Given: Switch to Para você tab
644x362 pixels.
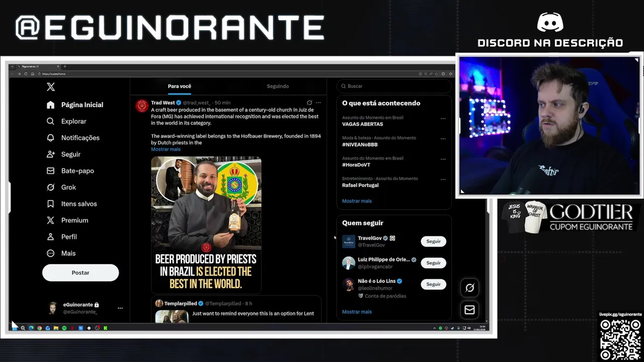Looking at the screenshot, I should [180, 86].
